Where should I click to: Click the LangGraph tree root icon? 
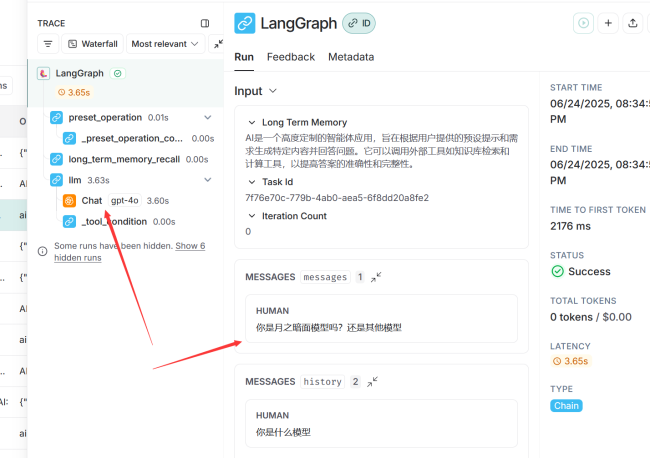[x=44, y=73]
